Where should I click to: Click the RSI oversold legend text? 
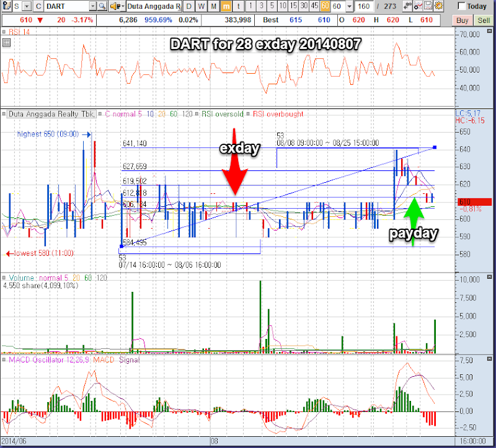click(223, 114)
